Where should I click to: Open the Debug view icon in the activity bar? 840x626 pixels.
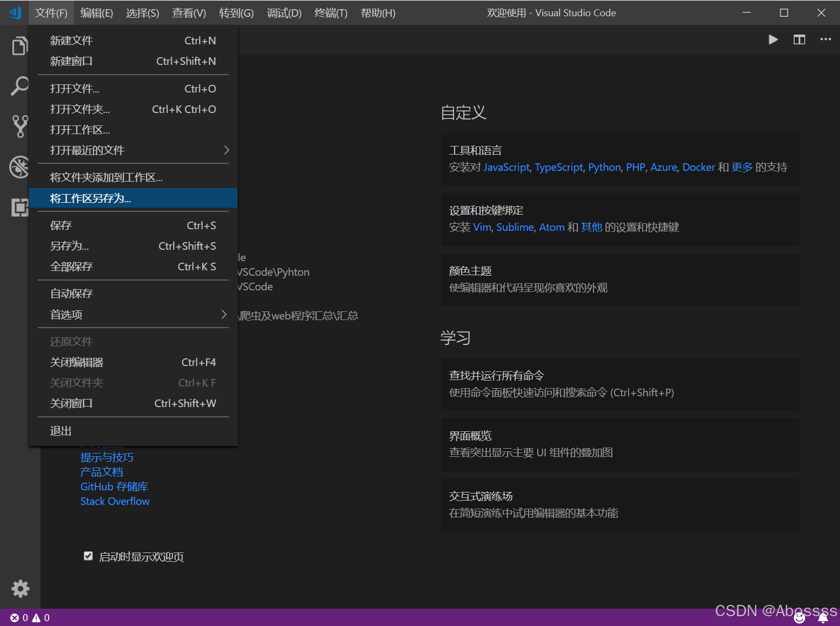click(20, 167)
